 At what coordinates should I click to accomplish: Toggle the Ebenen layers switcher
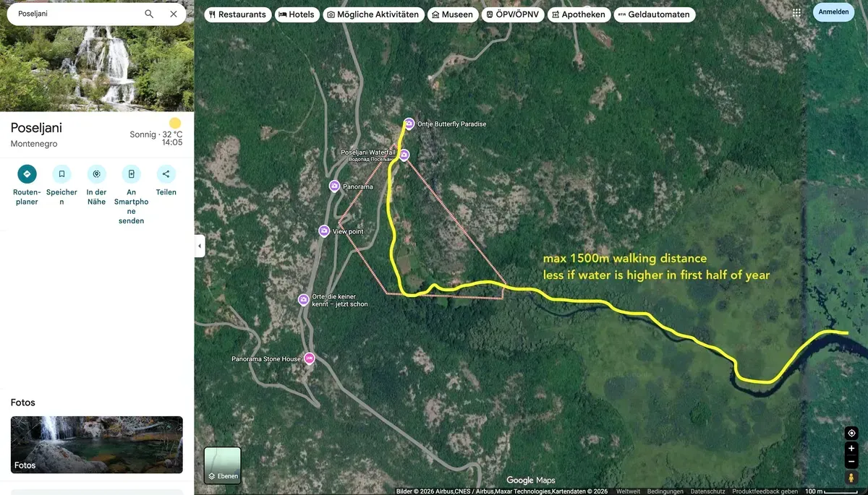(x=223, y=465)
